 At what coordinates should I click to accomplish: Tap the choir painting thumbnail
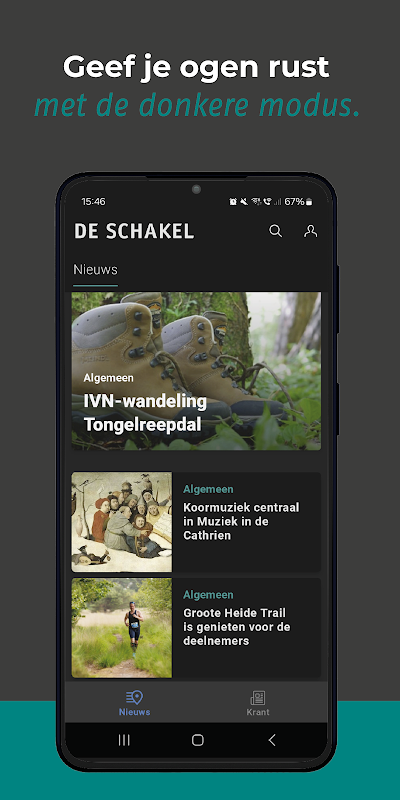[x=122, y=522]
